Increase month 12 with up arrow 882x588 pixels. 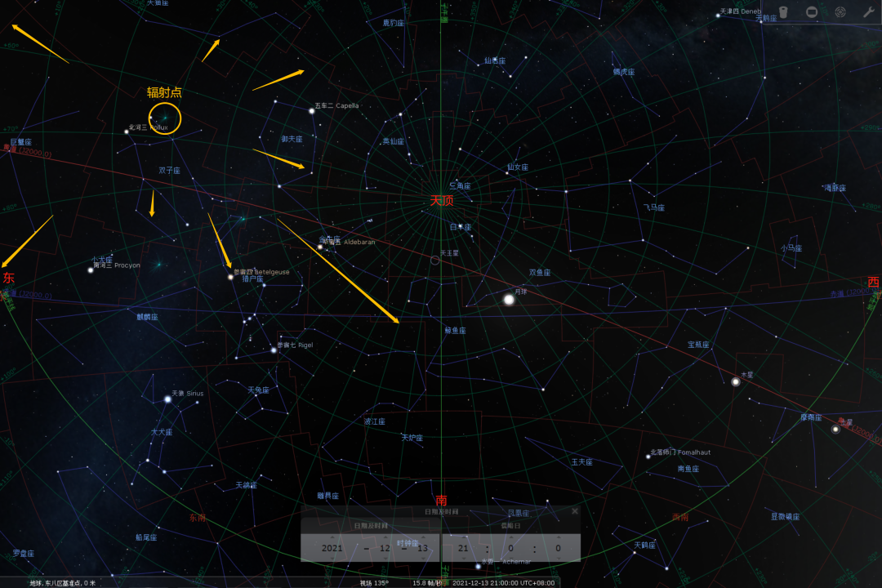385,538
